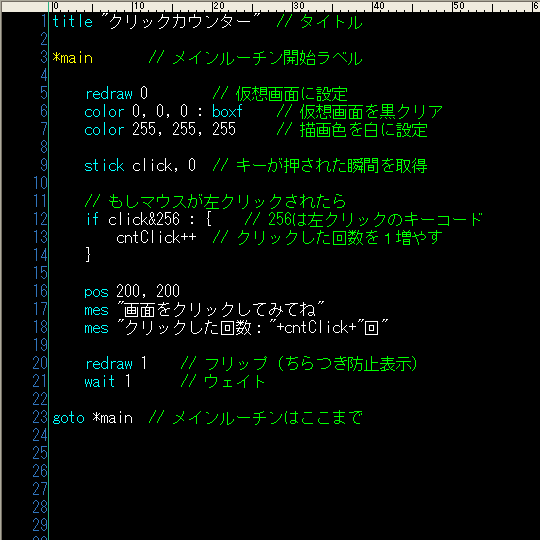The height and width of the screenshot is (540, 540).
Task: Click 'color 0, 0, 0' on line 6
Action: pos(136,112)
